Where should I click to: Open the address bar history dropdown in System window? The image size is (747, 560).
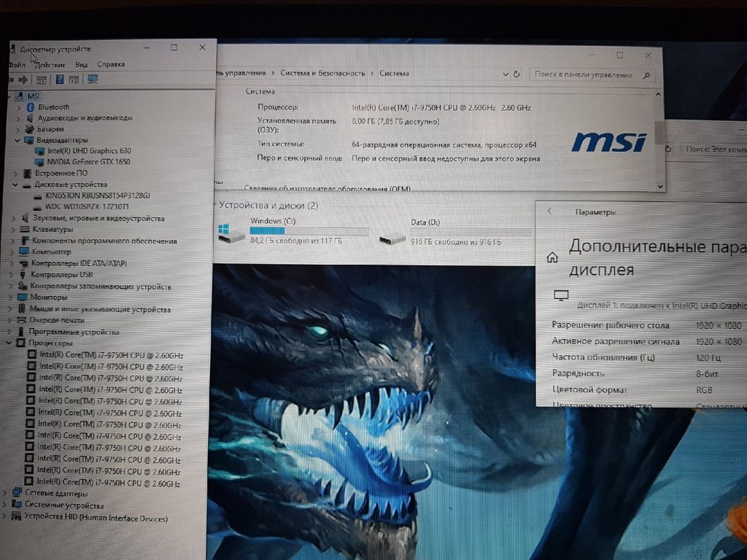coord(506,74)
